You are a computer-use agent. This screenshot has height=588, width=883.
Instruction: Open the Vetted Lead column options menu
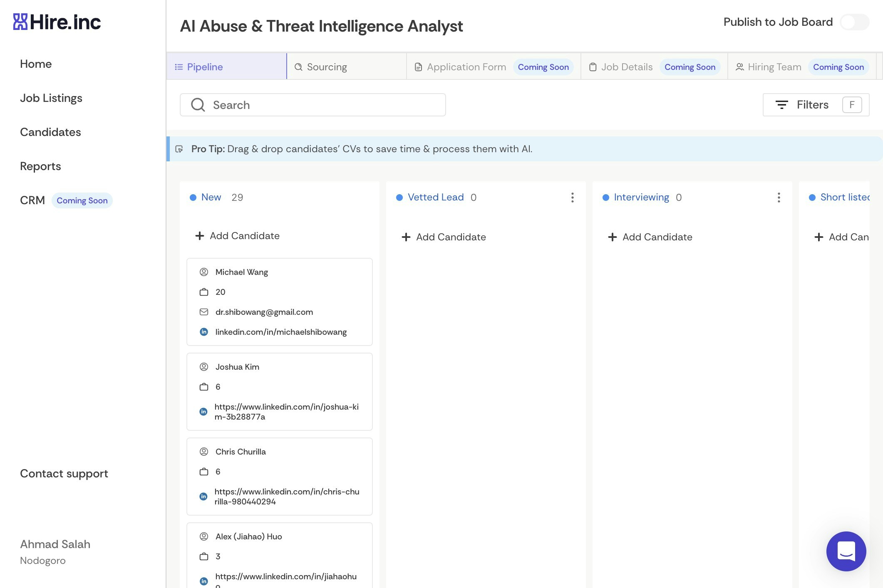pyautogui.click(x=573, y=198)
